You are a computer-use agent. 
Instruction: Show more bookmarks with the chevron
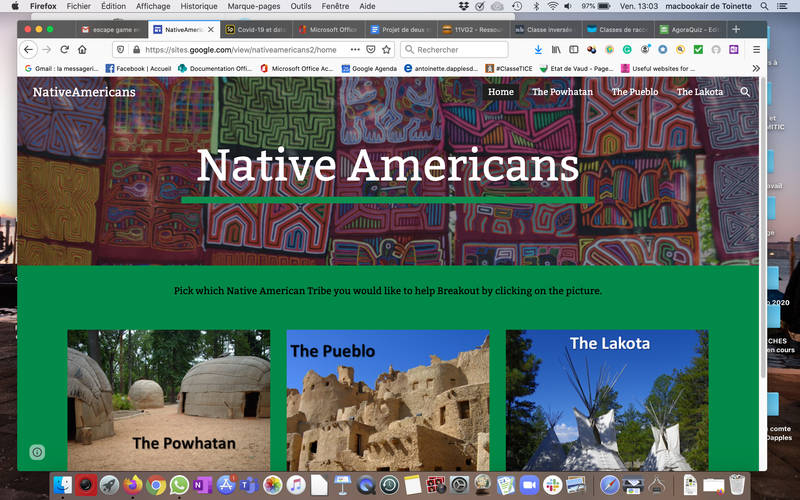point(756,68)
